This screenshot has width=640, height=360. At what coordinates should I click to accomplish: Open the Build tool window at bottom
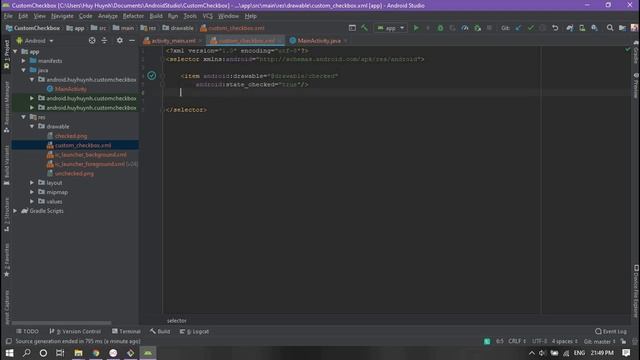pos(160,331)
